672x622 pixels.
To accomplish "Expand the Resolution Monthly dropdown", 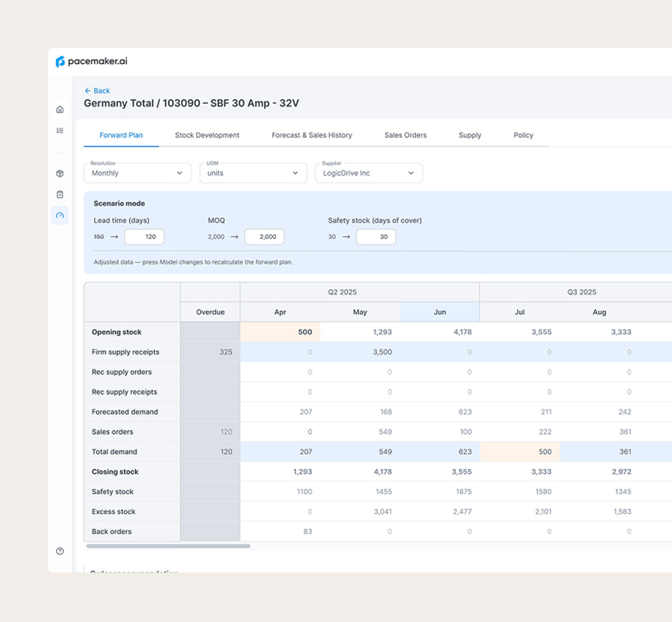I will point(137,173).
